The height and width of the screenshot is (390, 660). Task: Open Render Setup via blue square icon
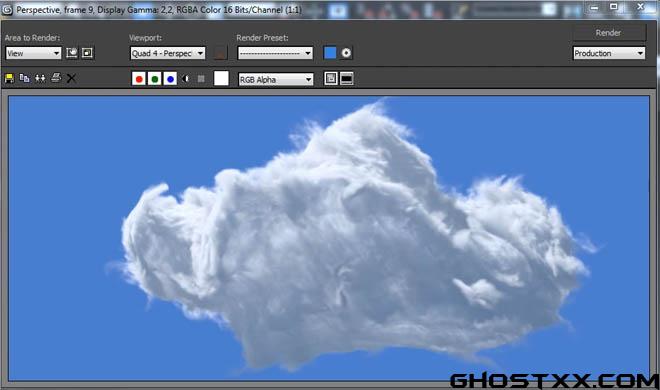pyautogui.click(x=330, y=53)
